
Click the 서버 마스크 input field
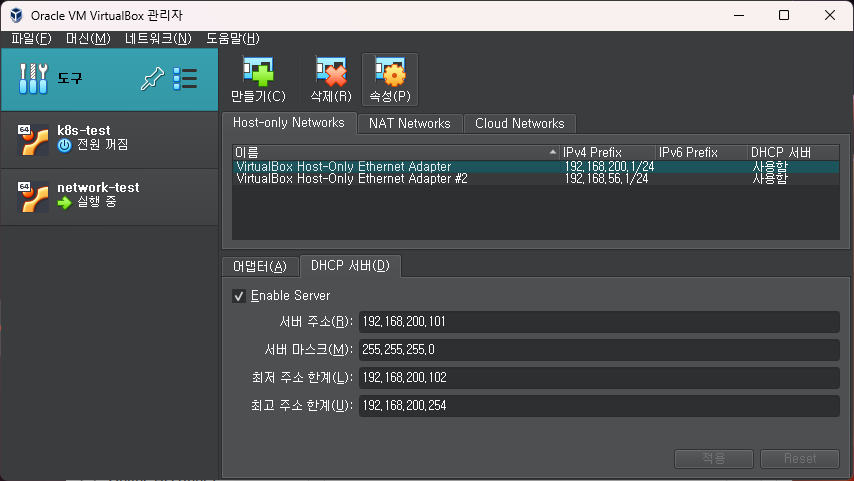(599, 350)
